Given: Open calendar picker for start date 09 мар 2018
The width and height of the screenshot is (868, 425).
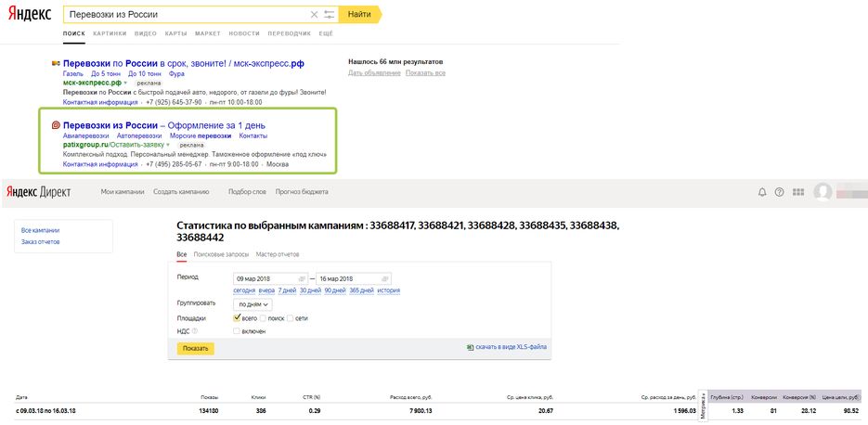Looking at the screenshot, I should (302, 278).
